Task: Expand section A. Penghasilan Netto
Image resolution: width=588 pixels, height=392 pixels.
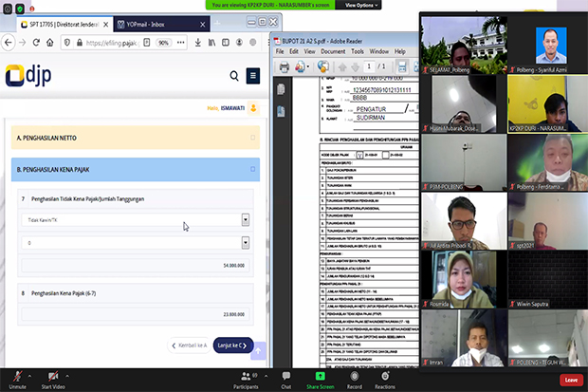Action: [136, 138]
